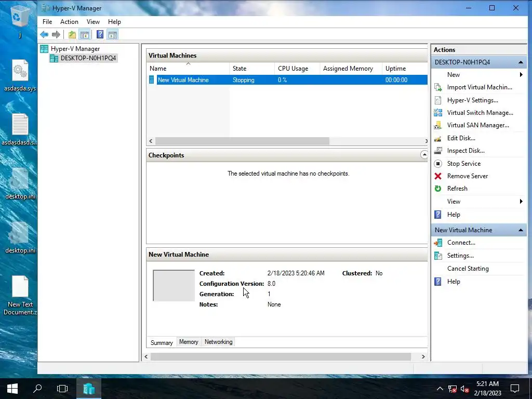Switch to the Networking tab
The image size is (532, 399).
pos(219,342)
